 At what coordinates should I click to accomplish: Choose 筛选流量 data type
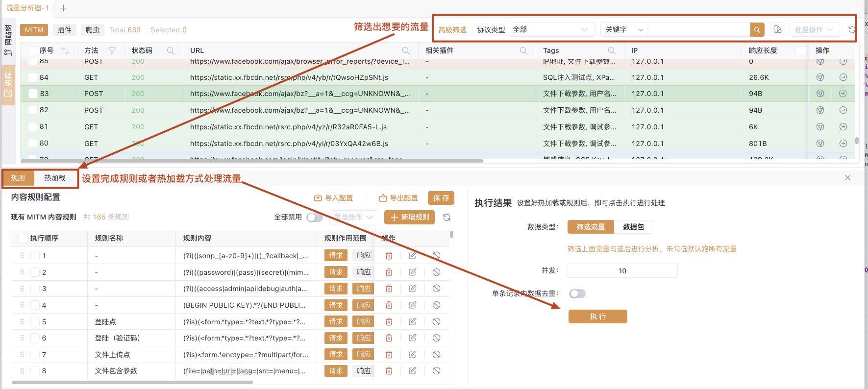pos(591,227)
